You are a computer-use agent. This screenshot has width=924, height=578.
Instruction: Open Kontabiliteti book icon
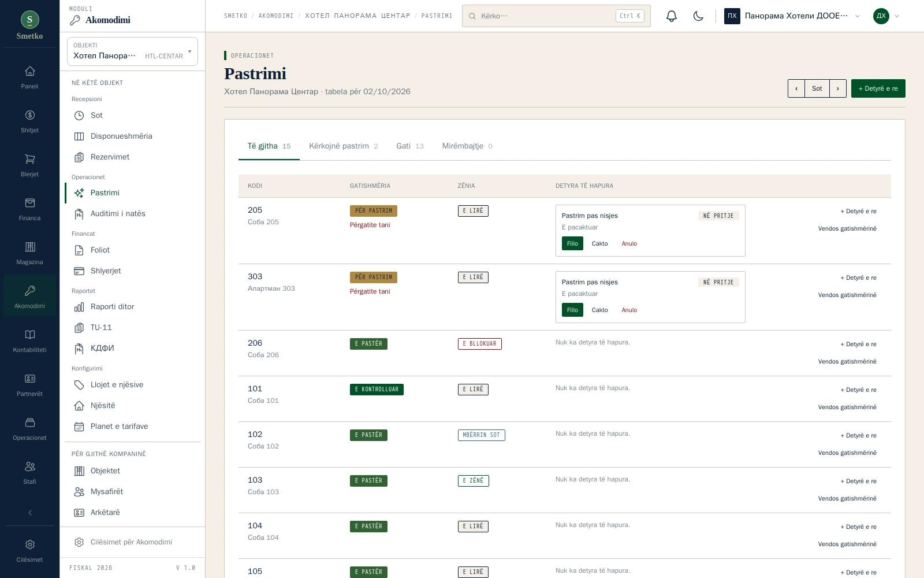(x=29, y=342)
